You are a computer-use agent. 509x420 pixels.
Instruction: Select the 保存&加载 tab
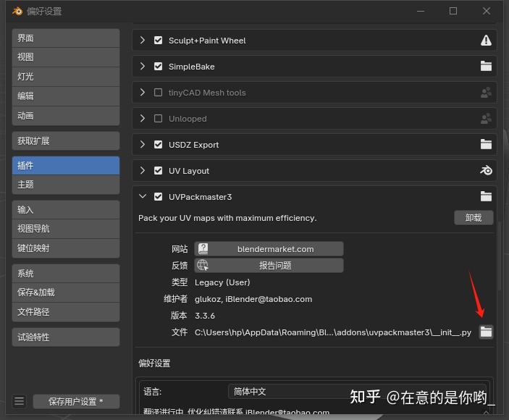tap(66, 293)
